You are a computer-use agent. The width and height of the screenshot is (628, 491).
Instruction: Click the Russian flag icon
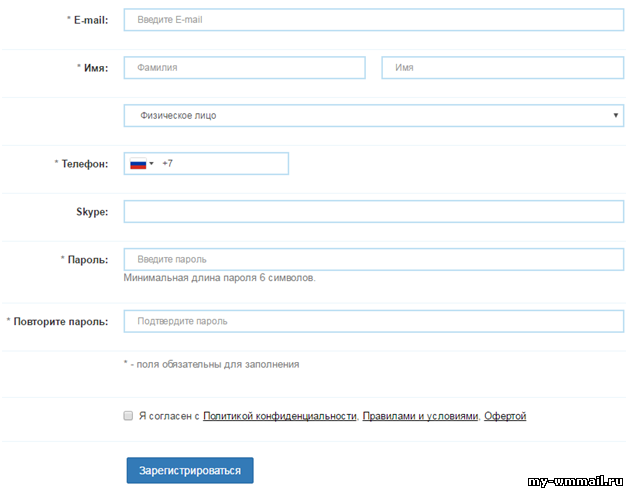(x=138, y=163)
